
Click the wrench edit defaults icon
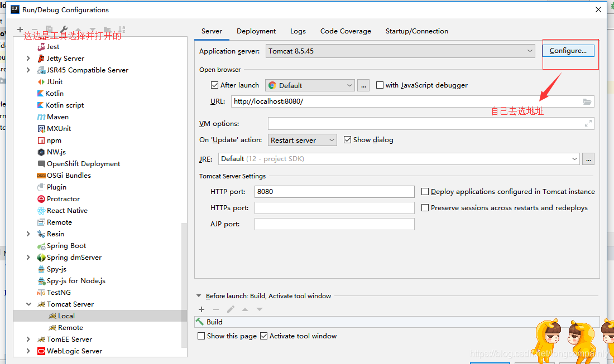(x=64, y=30)
